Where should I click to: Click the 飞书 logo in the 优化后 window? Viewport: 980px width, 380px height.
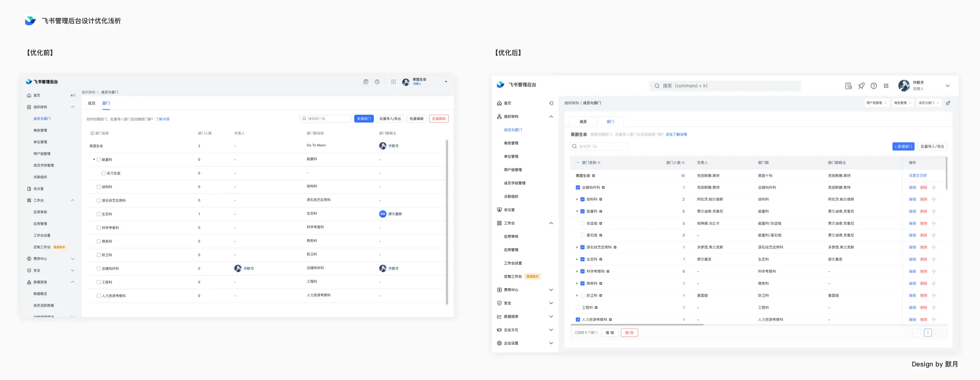(500, 84)
